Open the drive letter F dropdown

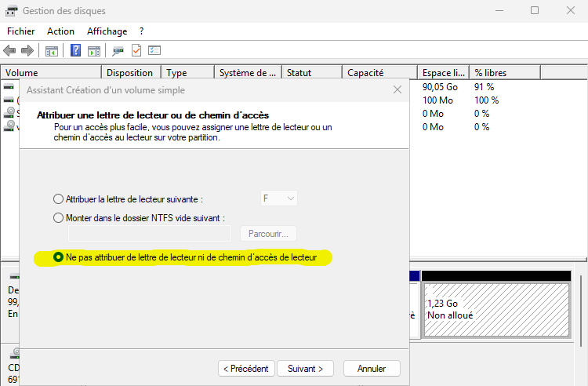point(278,199)
